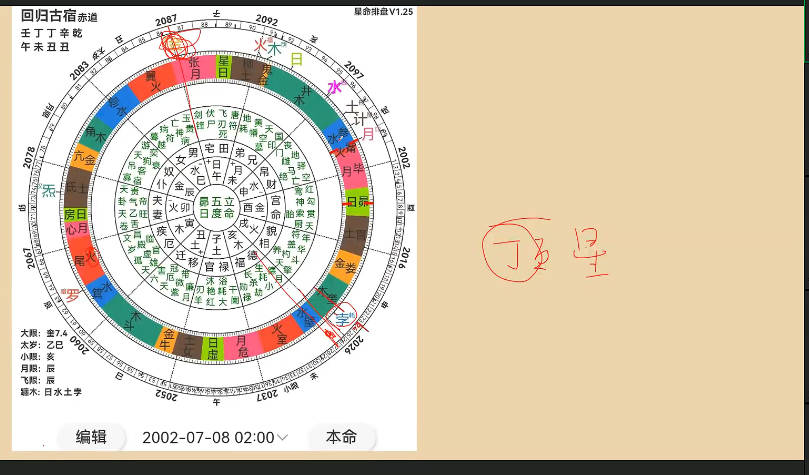
Task: Open the 本命 chart type selector
Action: coord(342,437)
